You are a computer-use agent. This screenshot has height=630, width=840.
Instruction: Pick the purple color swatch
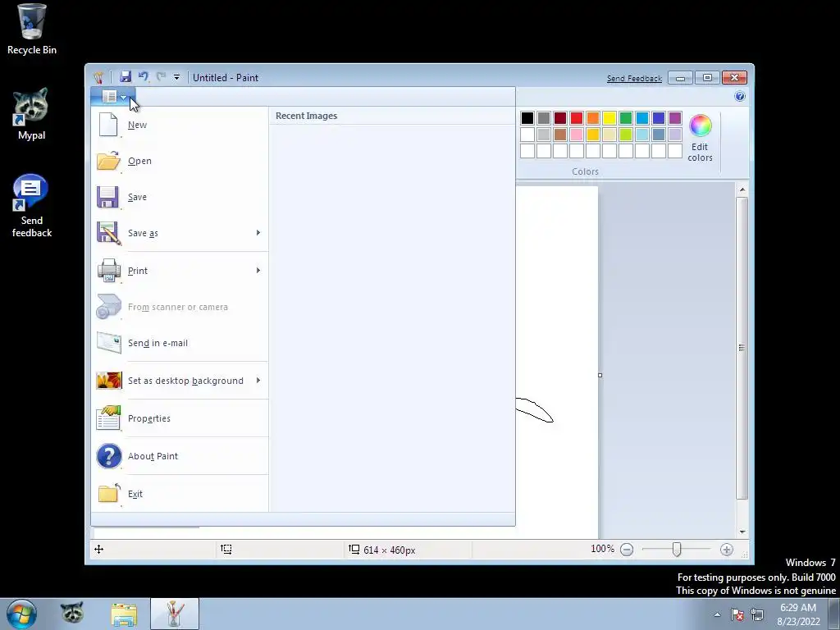(x=675, y=118)
